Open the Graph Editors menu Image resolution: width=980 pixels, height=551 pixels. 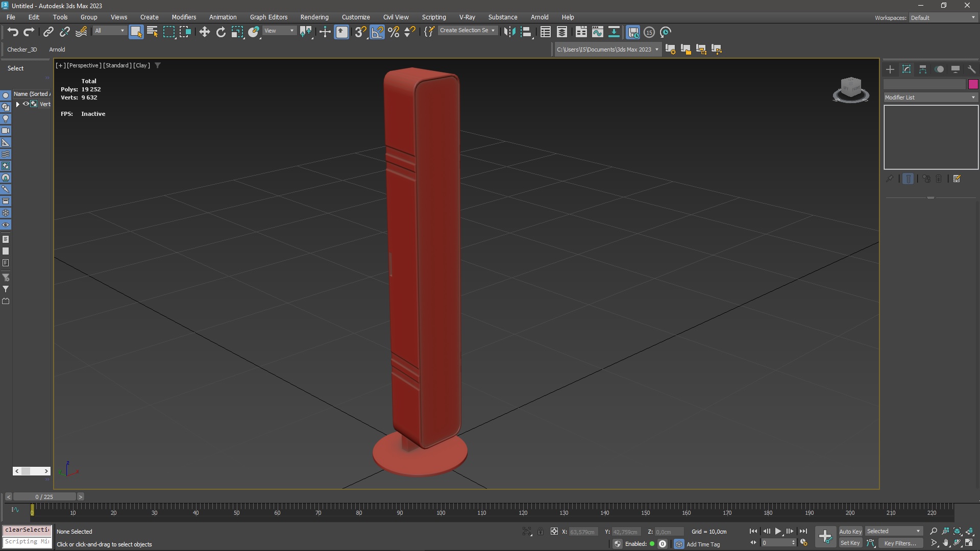(268, 17)
